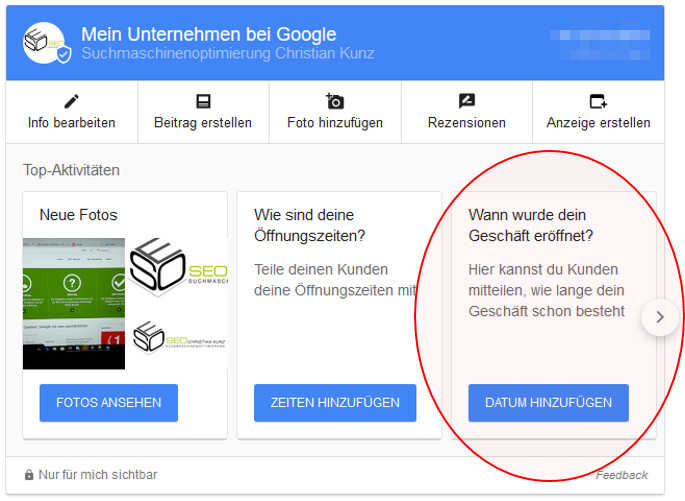Click the green website screenshot photo
Screen dimensions: 685x501
tap(74, 304)
